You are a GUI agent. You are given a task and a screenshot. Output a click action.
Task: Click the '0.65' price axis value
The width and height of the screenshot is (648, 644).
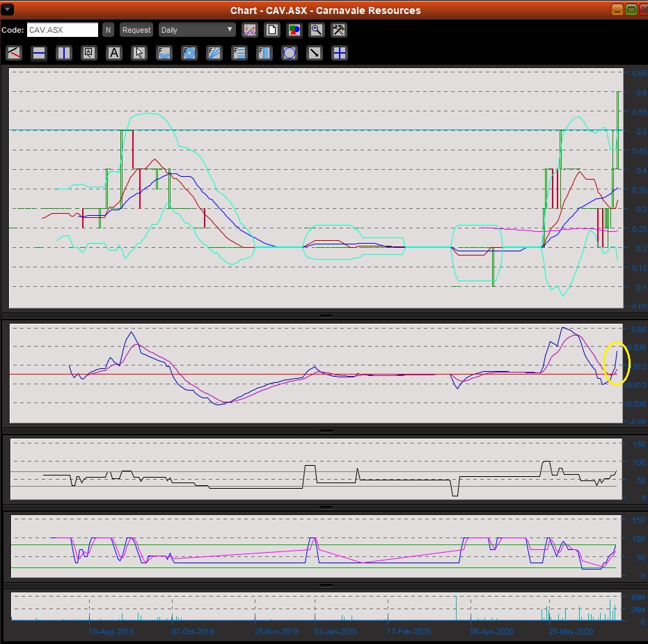coord(640,73)
